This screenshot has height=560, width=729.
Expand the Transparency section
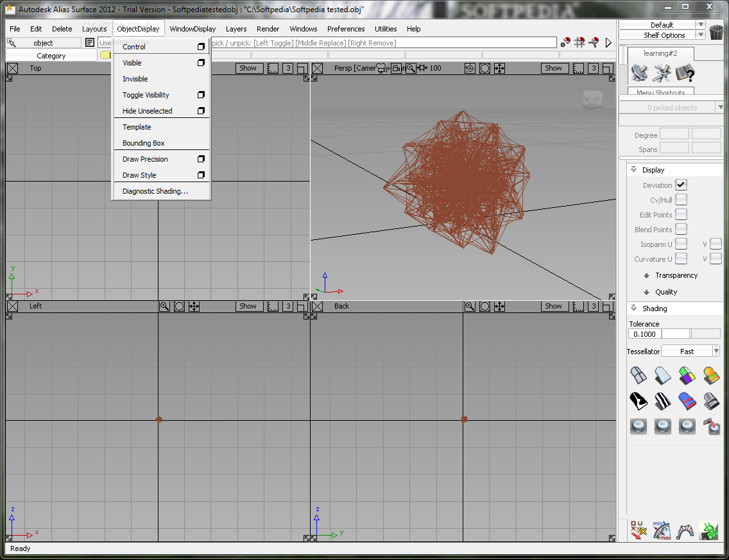point(676,275)
